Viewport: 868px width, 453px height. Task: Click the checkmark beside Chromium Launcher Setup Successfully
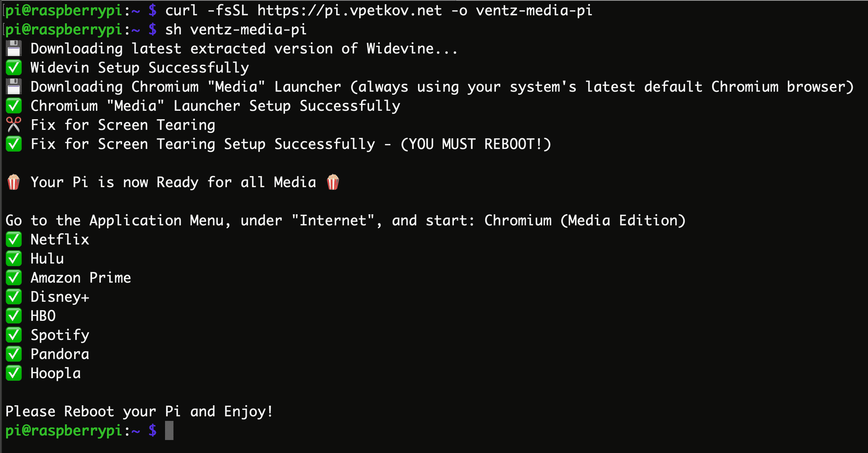coord(14,106)
